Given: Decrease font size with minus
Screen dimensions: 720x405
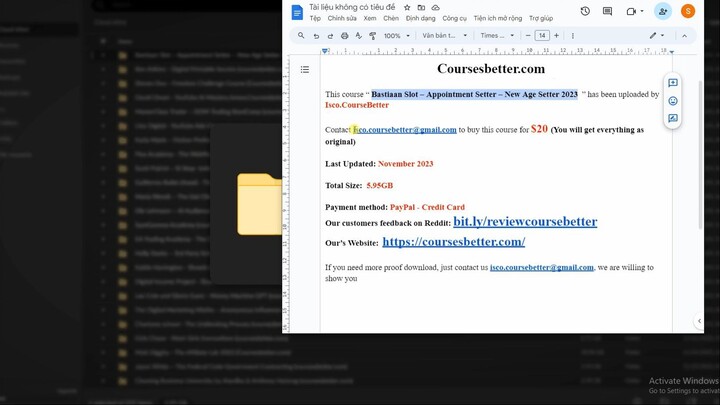Looking at the screenshot, I should point(528,35).
